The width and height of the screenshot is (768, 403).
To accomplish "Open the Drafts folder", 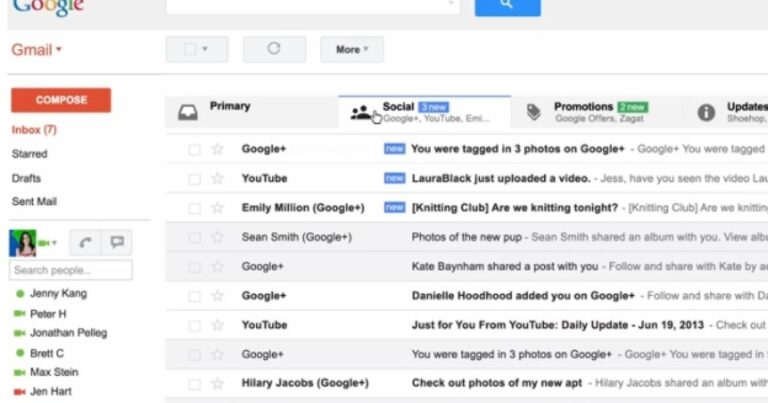I will click(x=26, y=178).
